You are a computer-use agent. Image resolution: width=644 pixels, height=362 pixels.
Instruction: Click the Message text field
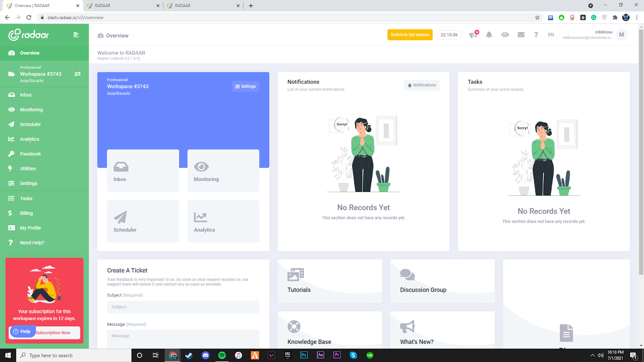click(x=183, y=339)
